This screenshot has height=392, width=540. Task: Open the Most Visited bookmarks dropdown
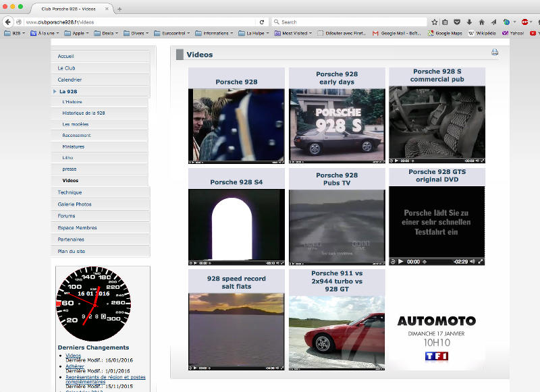tap(293, 33)
